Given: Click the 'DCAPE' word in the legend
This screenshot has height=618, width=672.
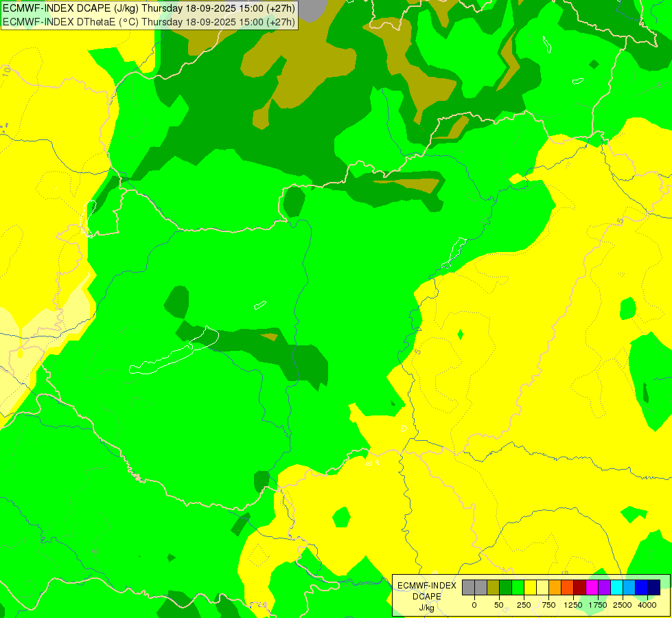Looking at the screenshot, I should (427, 597).
